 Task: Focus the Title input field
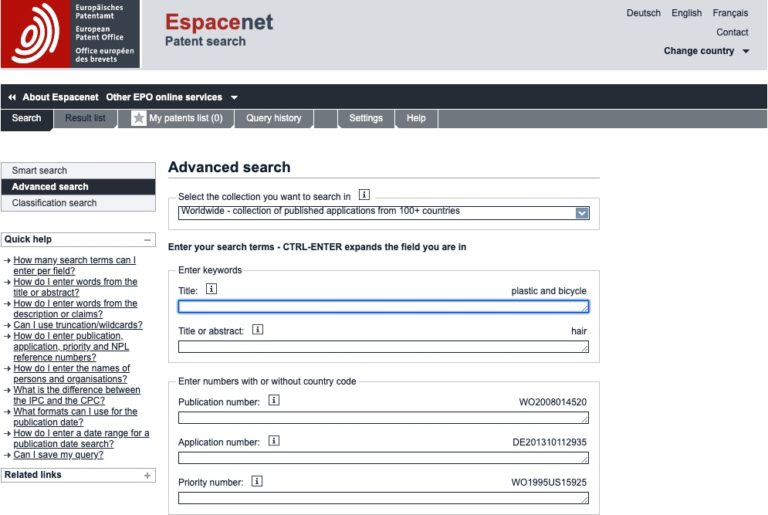pyautogui.click(x=384, y=307)
